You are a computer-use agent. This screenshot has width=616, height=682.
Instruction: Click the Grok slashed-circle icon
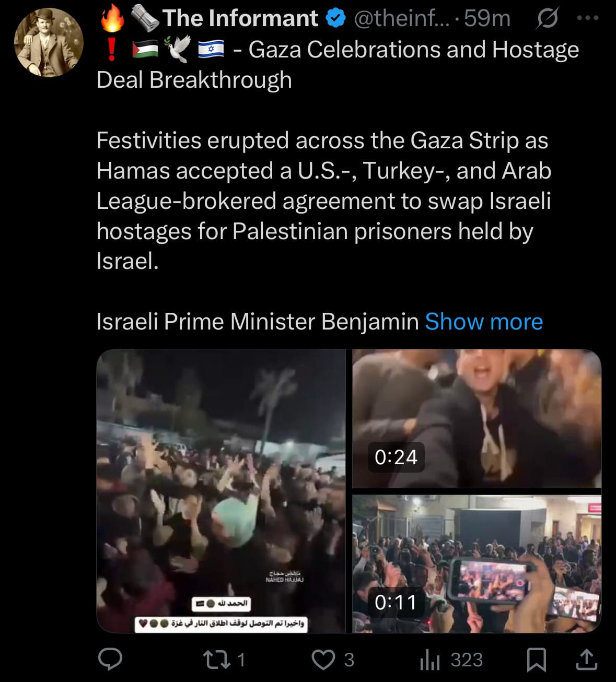547,18
